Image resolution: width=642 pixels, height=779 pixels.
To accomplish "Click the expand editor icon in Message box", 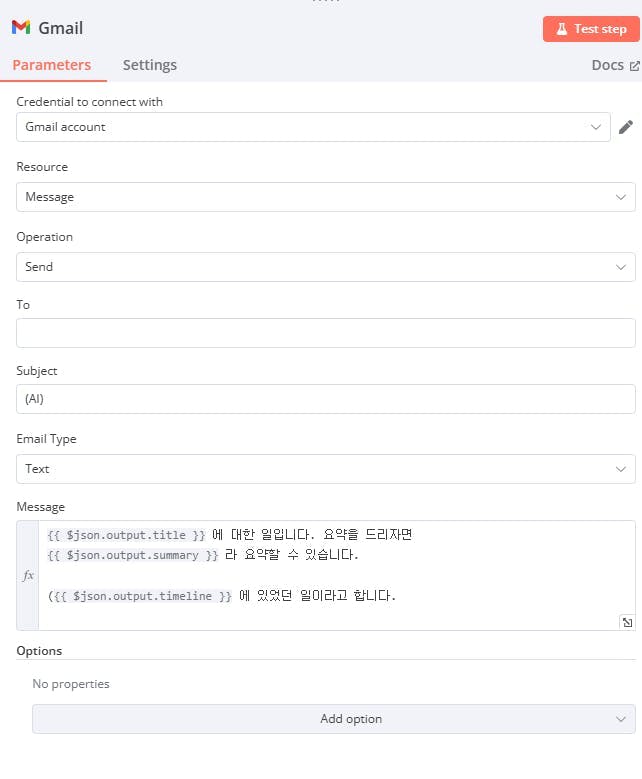I will click(627, 622).
